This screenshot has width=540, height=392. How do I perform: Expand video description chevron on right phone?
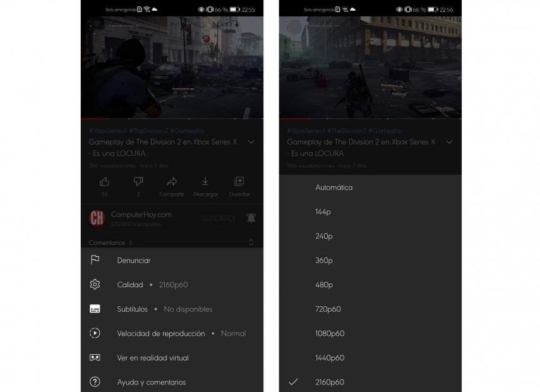(449, 142)
